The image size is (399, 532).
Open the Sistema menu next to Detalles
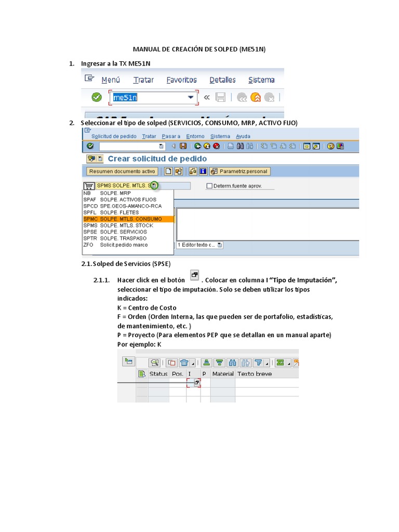pyautogui.click(x=261, y=79)
